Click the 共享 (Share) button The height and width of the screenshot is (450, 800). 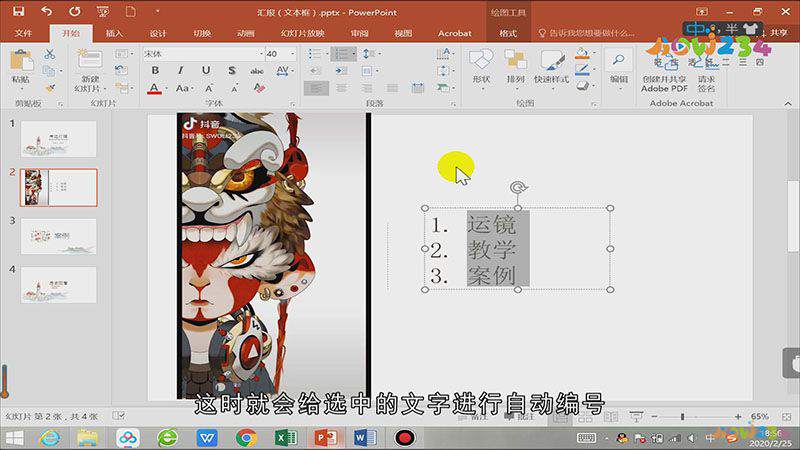778,33
